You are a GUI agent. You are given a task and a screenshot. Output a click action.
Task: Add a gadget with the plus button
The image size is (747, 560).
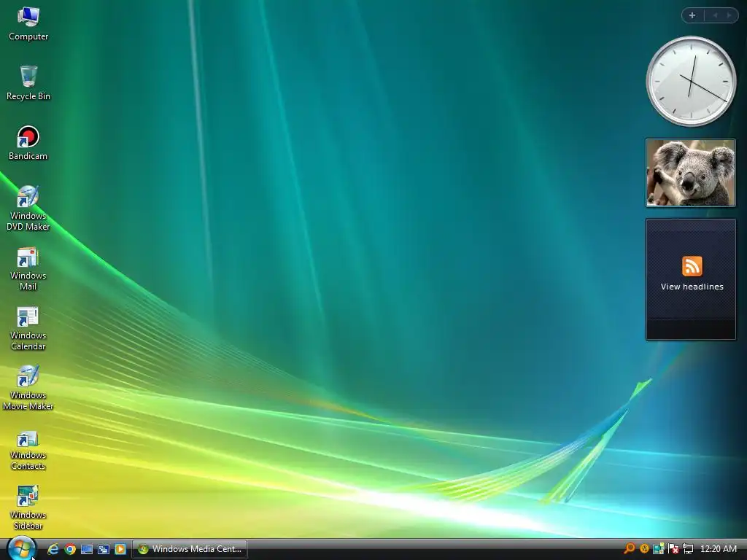(692, 15)
